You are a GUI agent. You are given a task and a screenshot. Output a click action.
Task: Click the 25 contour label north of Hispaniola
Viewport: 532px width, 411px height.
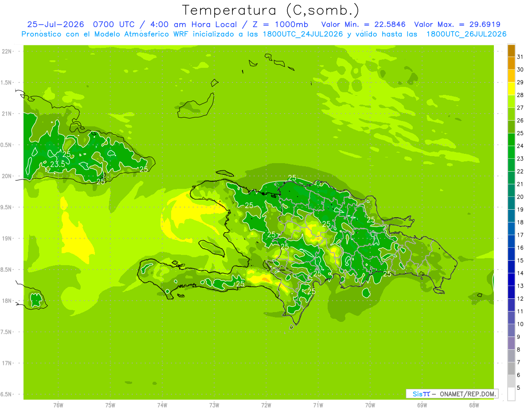click(x=292, y=178)
